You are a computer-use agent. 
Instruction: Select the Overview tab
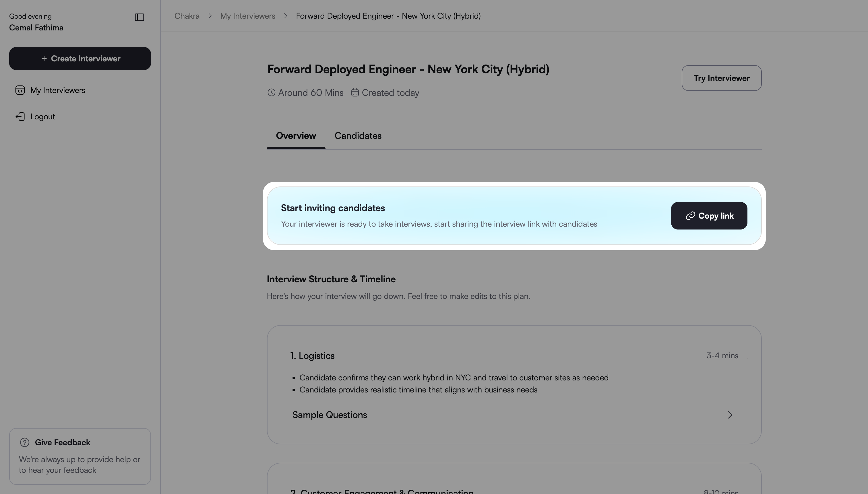296,136
